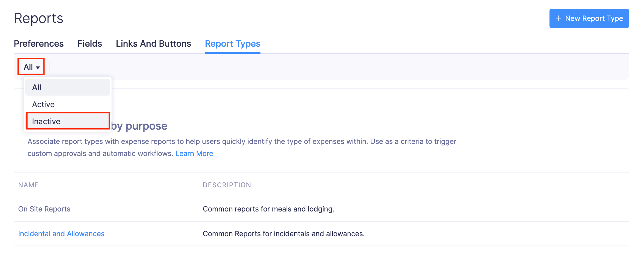Switch to the Fields tab
This screenshot has width=644, height=273.
(90, 43)
